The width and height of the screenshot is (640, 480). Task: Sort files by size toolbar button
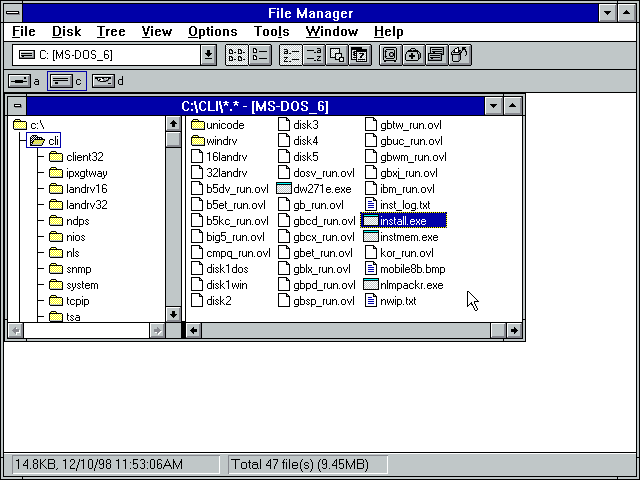pyautogui.click(x=337, y=55)
